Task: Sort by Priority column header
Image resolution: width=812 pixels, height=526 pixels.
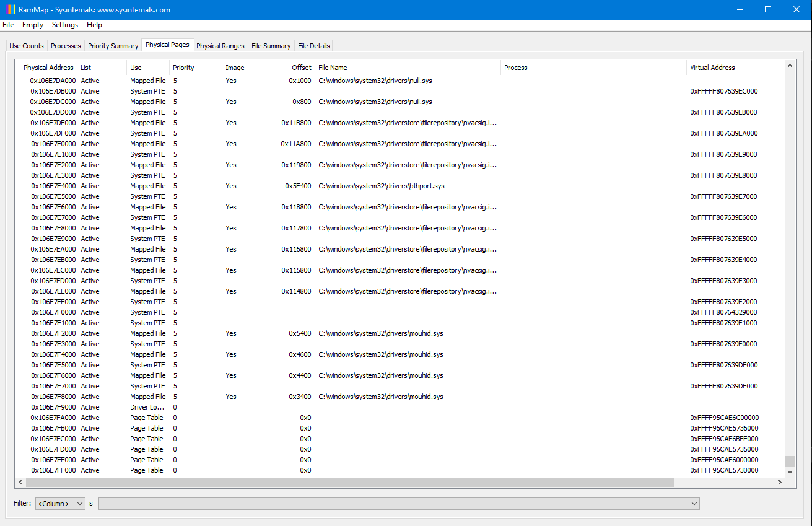Action: (x=196, y=68)
